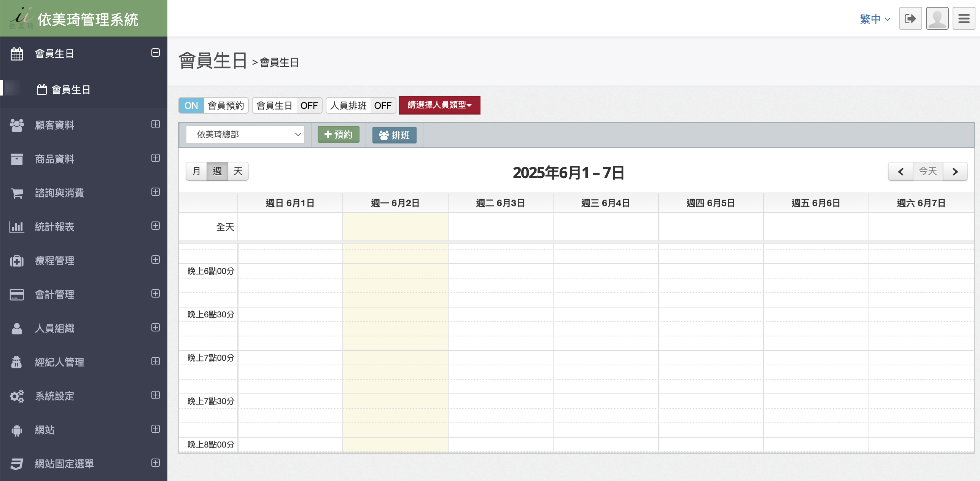Switch calendar to 月 view
The height and width of the screenshot is (481, 980).
coord(196,171)
